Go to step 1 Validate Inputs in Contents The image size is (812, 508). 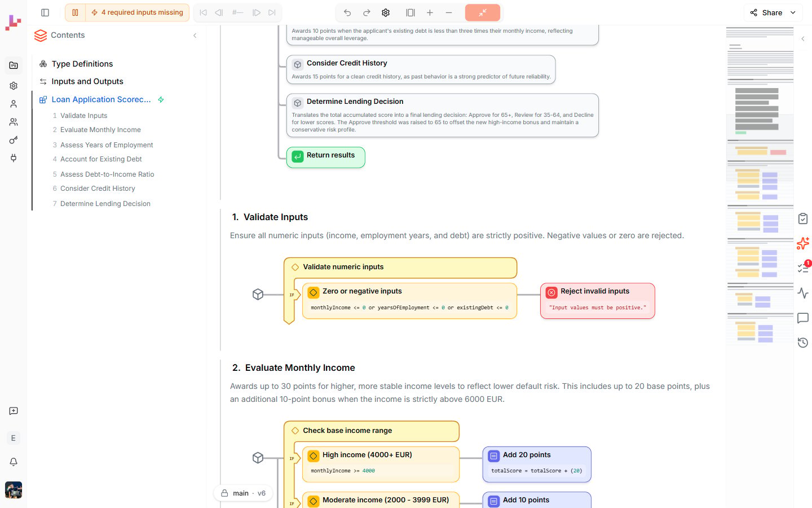click(x=83, y=116)
